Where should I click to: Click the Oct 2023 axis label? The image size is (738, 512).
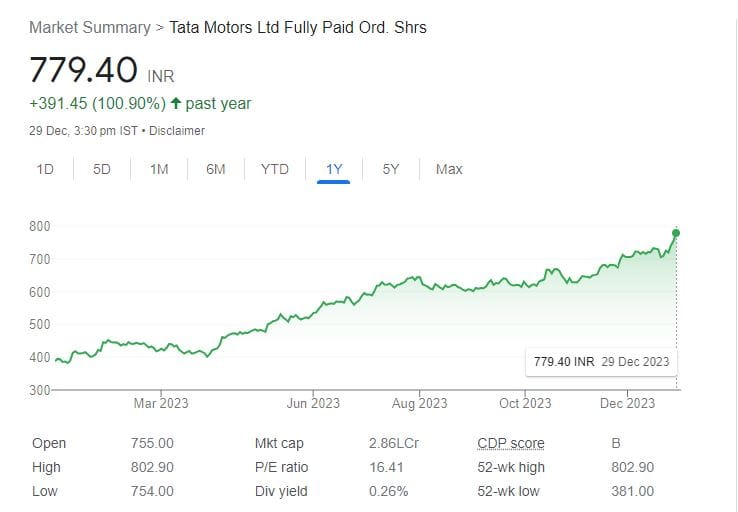(525, 403)
